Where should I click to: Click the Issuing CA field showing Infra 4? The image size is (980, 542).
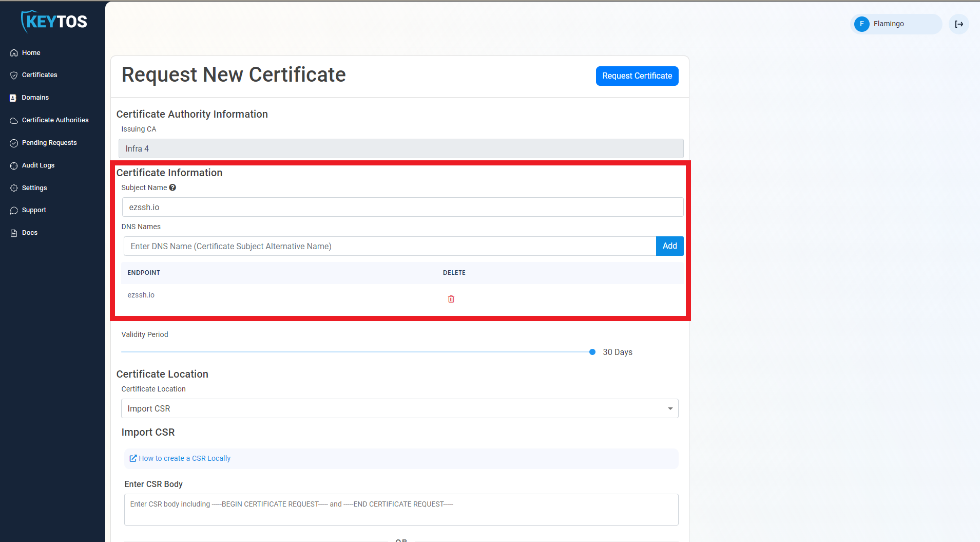click(401, 148)
